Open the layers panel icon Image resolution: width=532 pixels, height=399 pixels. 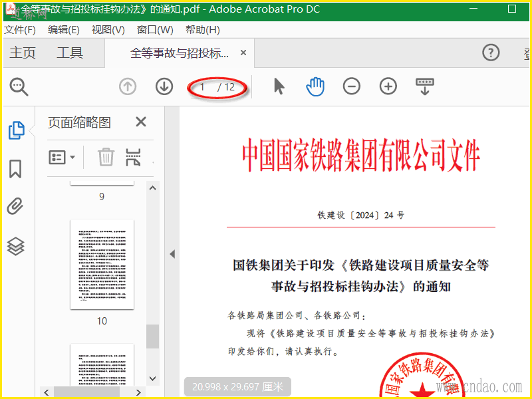(x=15, y=246)
